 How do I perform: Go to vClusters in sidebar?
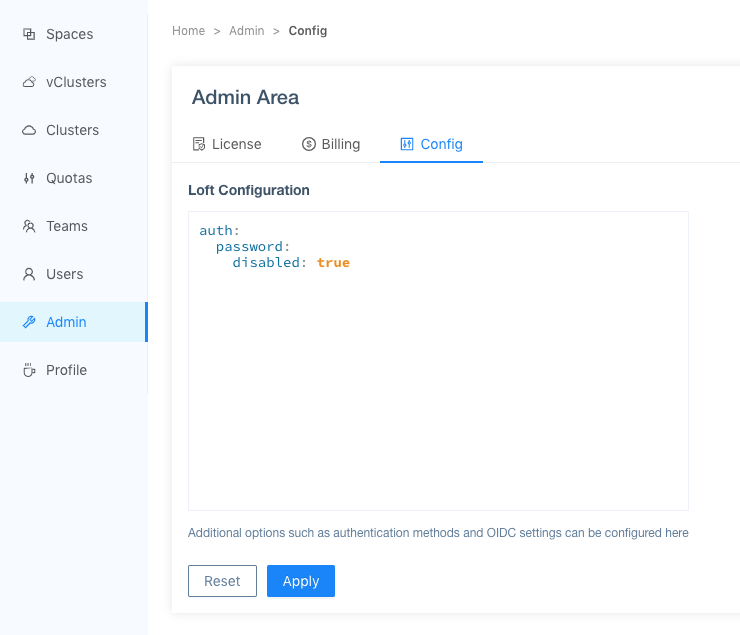(x=76, y=82)
